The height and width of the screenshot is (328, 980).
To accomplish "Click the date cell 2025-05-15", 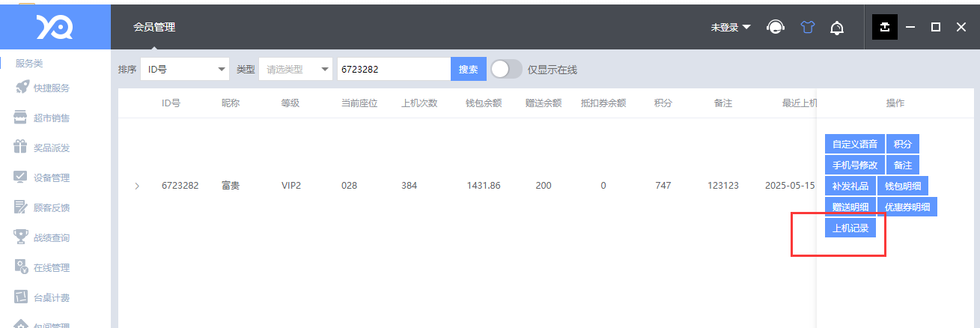I will (x=790, y=186).
